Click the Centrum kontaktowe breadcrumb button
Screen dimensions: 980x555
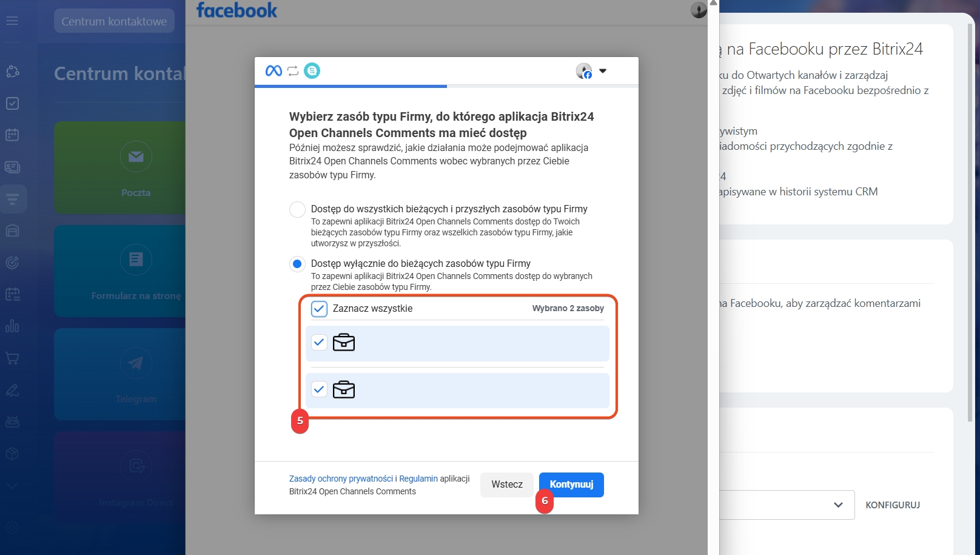pyautogui.click(x=114, y=21)
